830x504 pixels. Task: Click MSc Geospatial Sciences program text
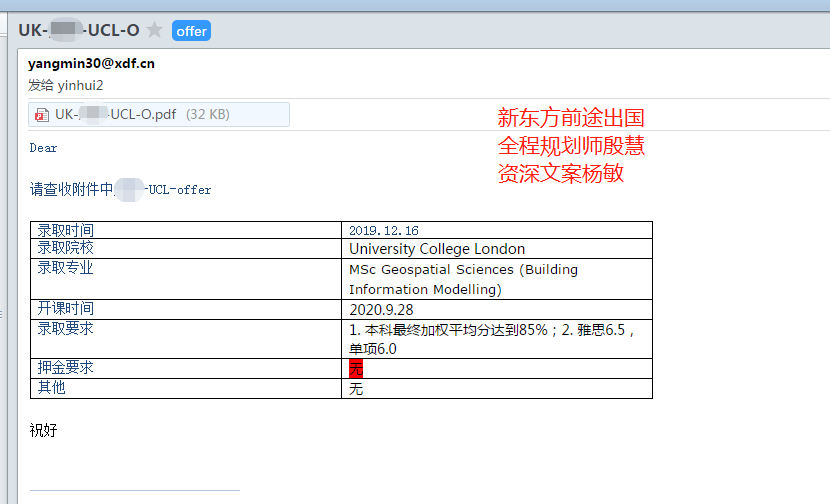click(x=463, y=280)
